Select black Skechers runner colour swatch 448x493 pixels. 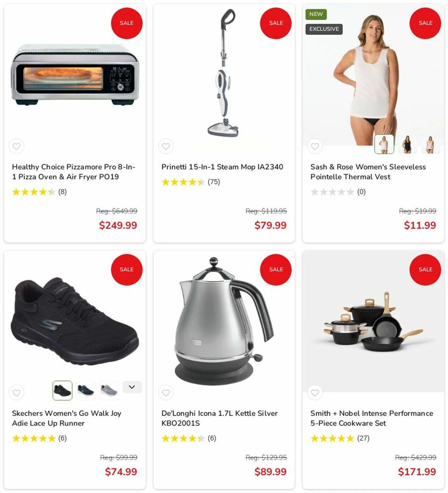click(x=62, y=390)
